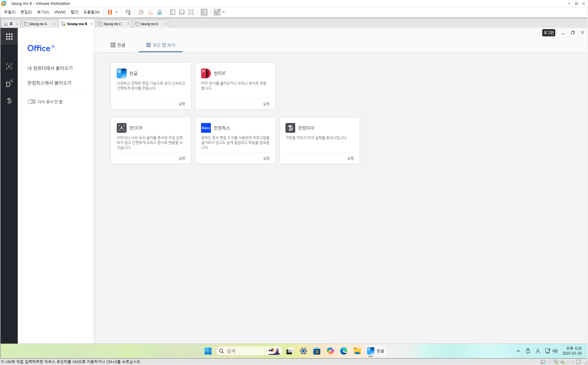
Task: Click '내 컴퓨터에서 불러오기' link
Action: [x=50, y=68]
